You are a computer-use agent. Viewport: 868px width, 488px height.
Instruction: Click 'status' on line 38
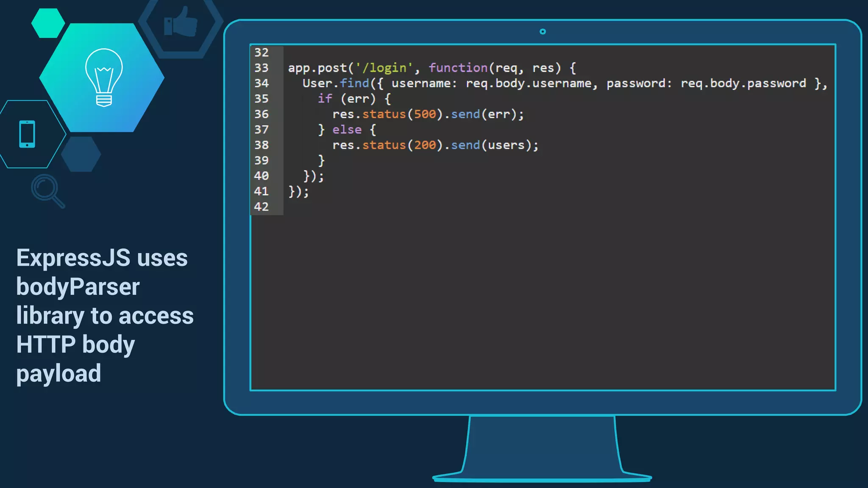pos(384,145)
